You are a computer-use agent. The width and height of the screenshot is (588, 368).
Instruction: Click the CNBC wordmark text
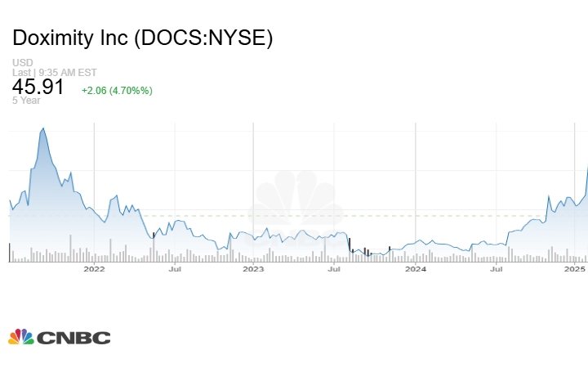[73, 338]
